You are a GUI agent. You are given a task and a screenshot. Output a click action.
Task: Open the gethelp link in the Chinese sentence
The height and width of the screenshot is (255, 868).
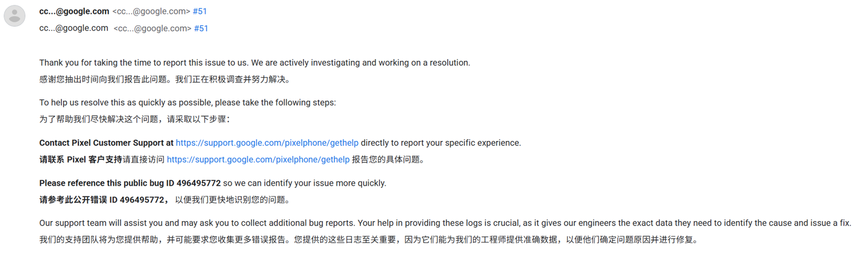pos(258,160)
